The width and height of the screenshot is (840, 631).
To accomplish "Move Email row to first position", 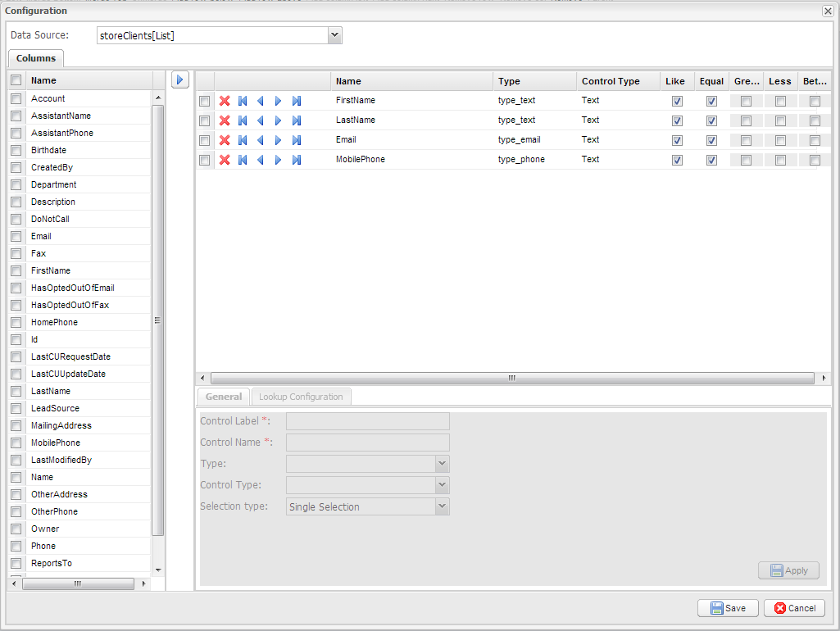I will pyautogui.click(x=243, y=140).
